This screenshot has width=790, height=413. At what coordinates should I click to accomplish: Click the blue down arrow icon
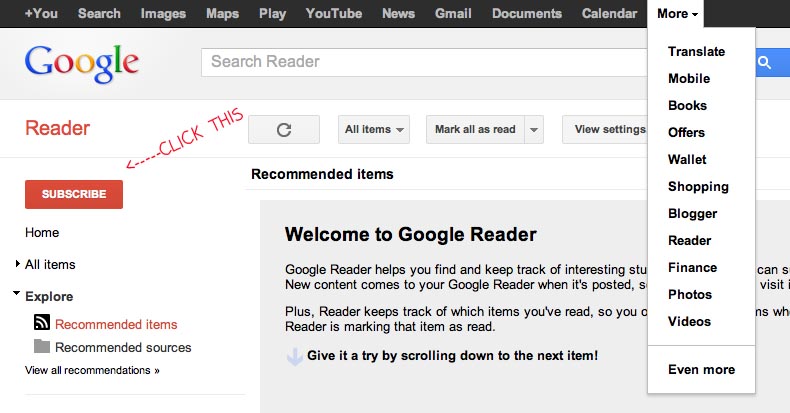pos(294,356)
